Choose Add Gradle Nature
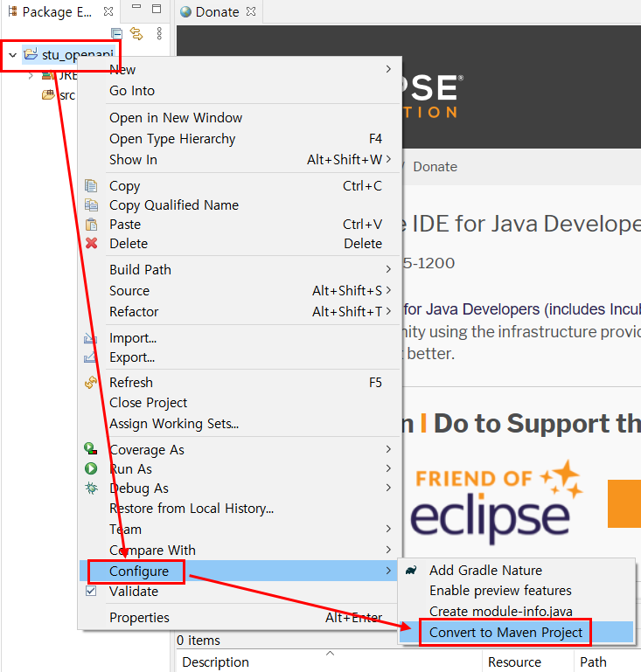641x672 pixels. pyautogui.click(x=486, y=570)
